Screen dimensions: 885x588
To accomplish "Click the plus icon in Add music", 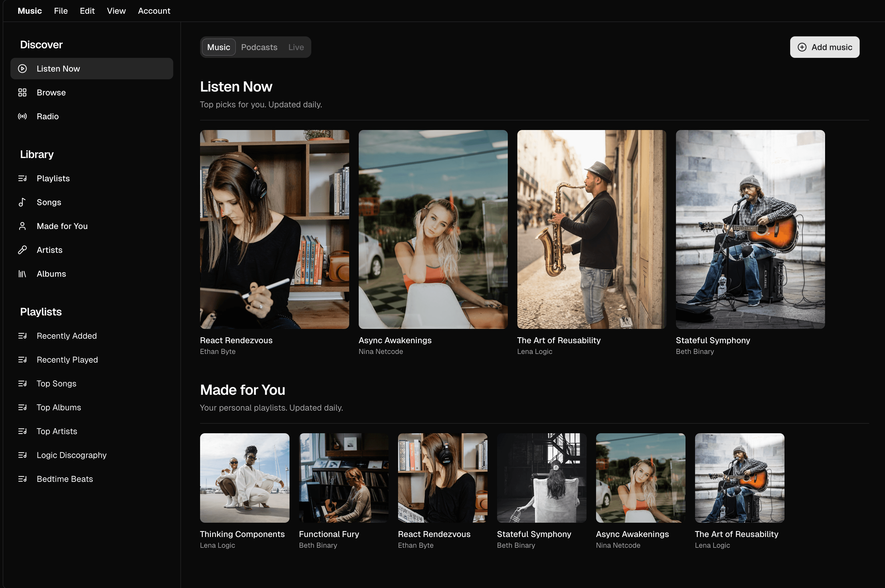I will [x=802, y=47].
